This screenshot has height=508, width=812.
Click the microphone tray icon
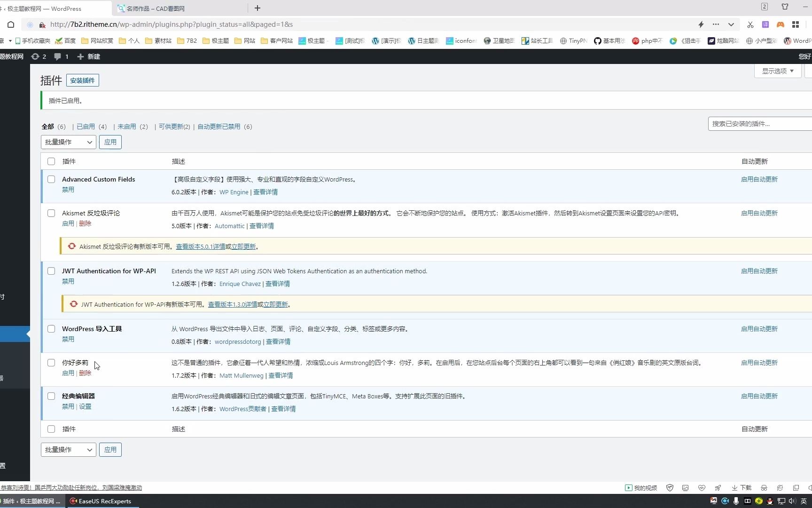point(736,501)
